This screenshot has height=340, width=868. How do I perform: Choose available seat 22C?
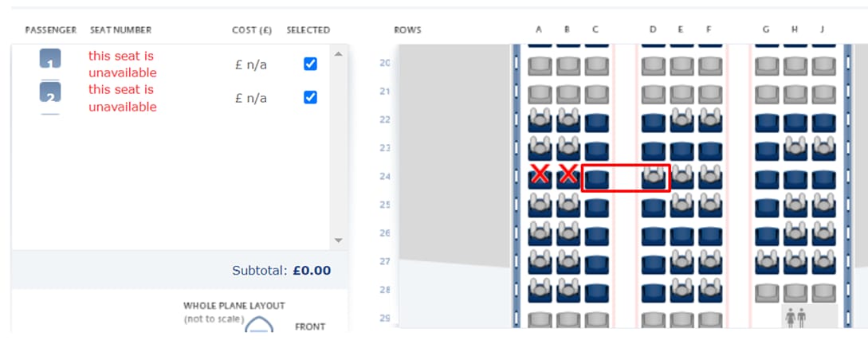[596, 123]
